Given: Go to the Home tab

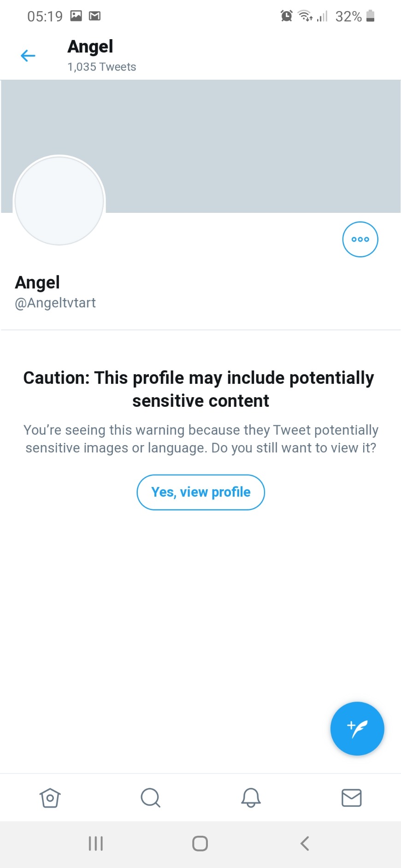Looking at the screenshot, I should (x=50, y=798).
